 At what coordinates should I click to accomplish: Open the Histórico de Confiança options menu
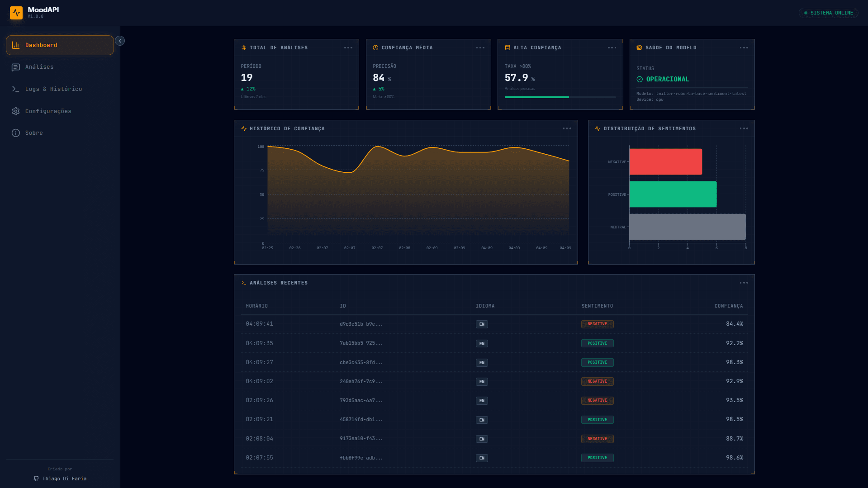pos(567,128)
